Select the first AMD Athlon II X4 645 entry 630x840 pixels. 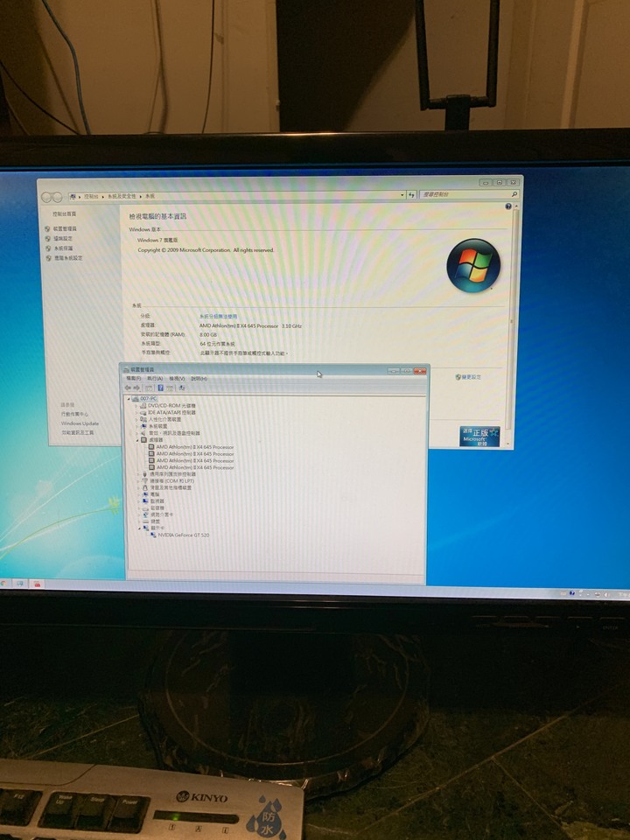tap(195, 447)
